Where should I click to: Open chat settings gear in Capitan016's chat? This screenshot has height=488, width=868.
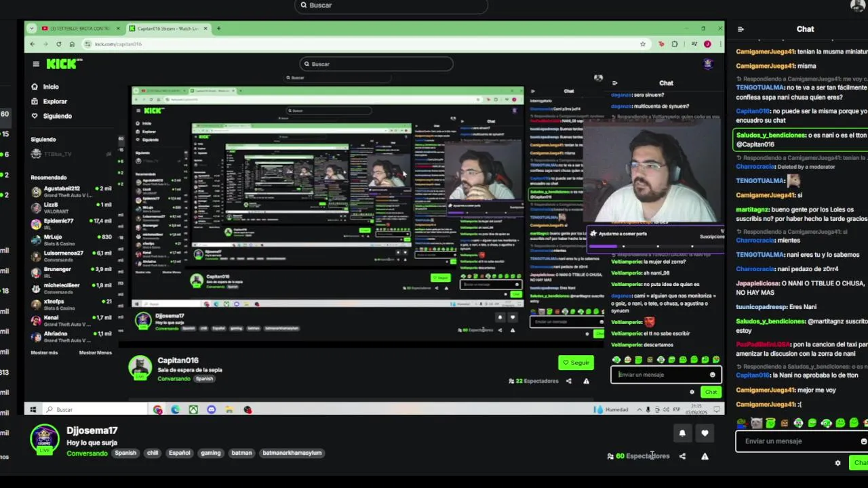pyautogui.click(x=692, y=392)
